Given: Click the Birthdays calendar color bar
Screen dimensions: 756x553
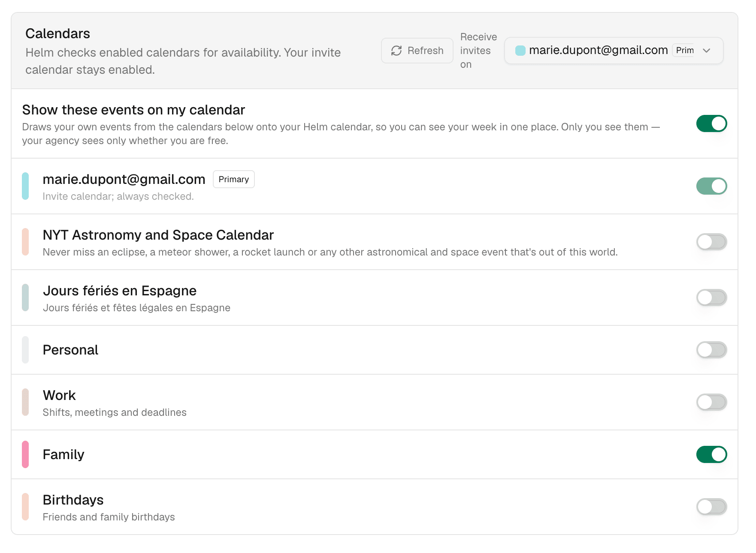Looking at the screenshot, I should click(x=25, y=507).
